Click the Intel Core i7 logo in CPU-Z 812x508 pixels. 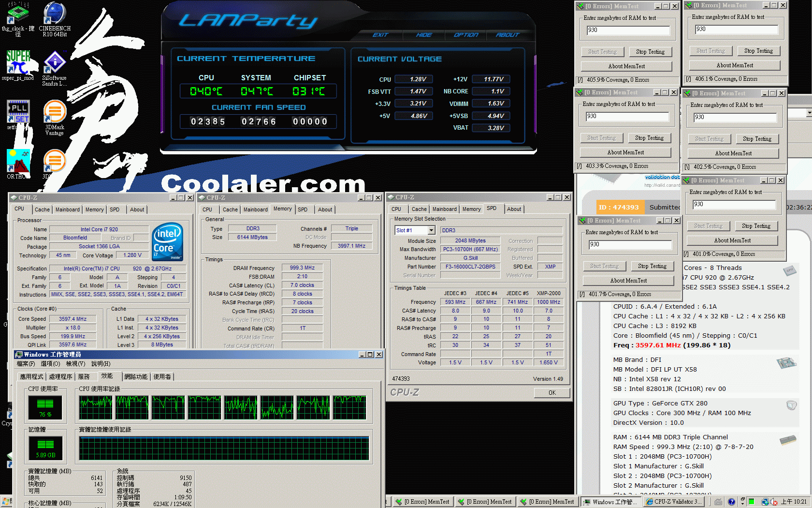(168, 241)
